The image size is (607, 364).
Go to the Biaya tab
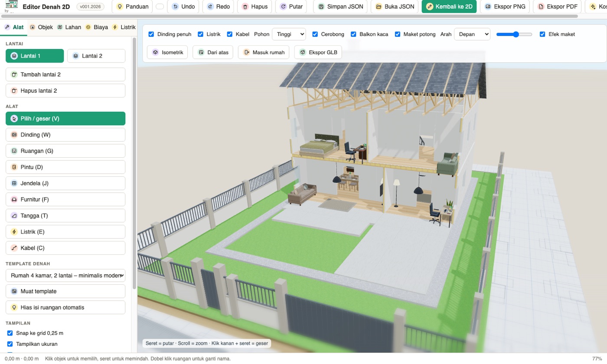97,27
